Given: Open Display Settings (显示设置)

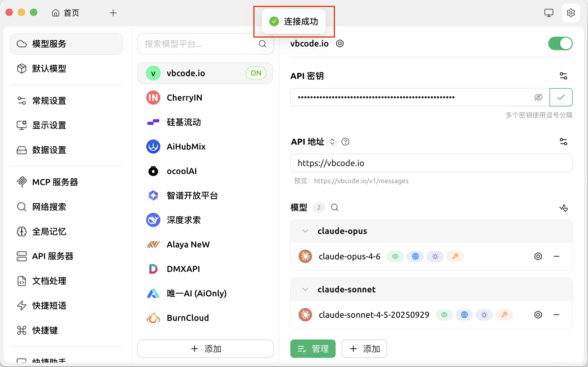Looking at the screenshot, I should [x=66, y=125].
